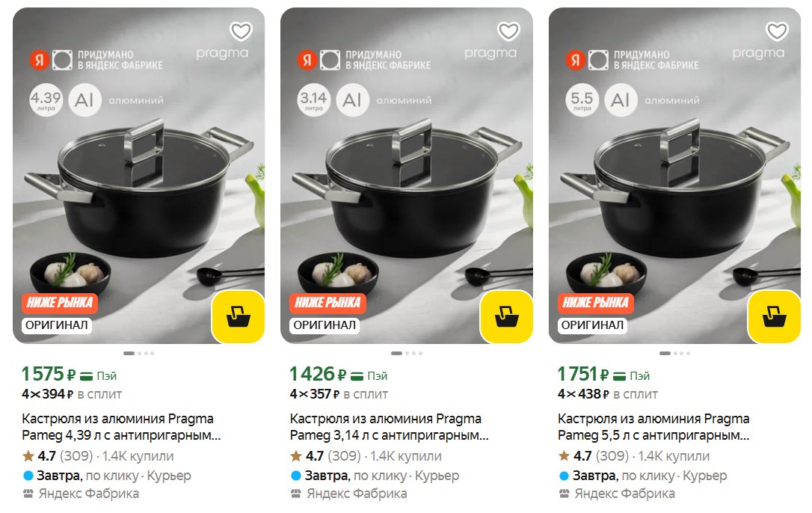Open the Pragma Pameg 5,5 л product title
Screen dimensions: 812x513
tap(653, 426)
